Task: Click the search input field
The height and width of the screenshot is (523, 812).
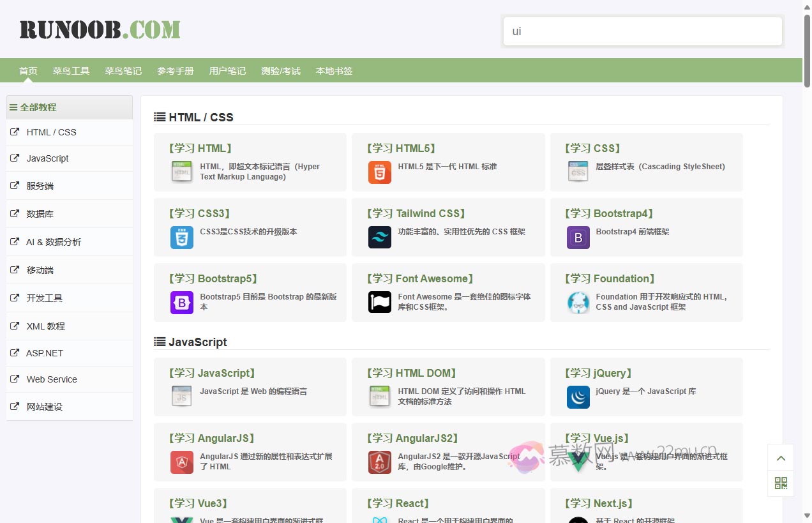Action: (642, 31)
